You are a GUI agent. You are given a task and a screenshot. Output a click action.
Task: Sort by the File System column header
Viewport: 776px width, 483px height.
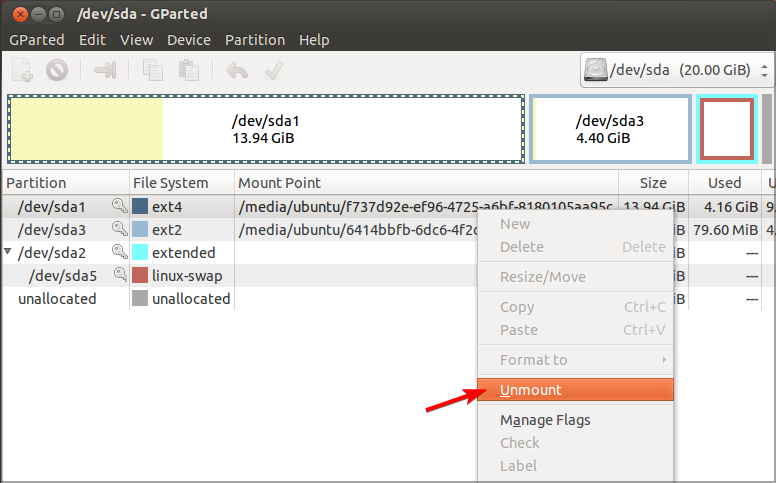coord(171,183)
